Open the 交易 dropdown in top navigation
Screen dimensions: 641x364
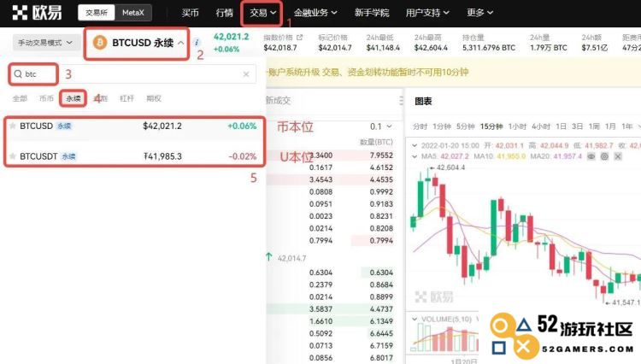[x=262, y=13]
